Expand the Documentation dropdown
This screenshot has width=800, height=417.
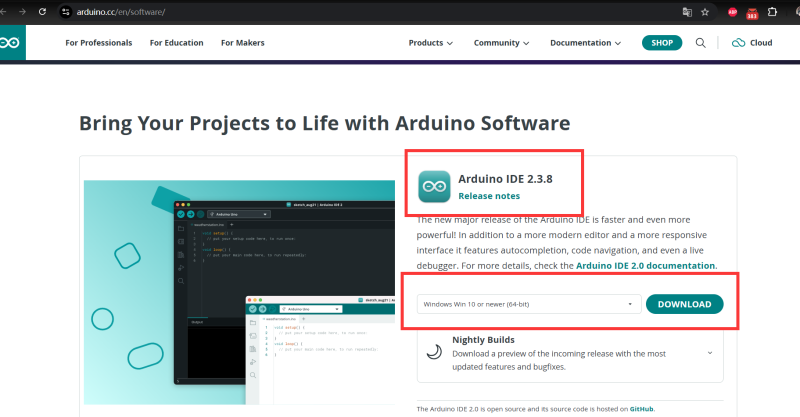click(x=586, y=43)
